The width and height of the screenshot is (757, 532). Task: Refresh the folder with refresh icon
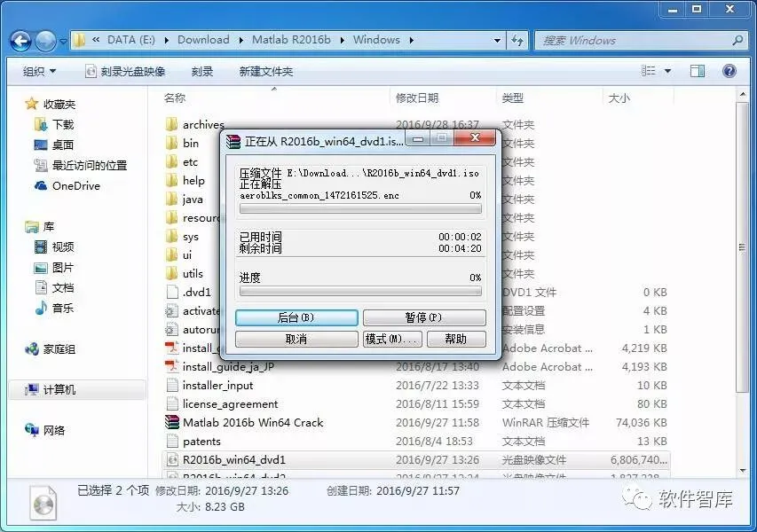click(x=517, y=41)
